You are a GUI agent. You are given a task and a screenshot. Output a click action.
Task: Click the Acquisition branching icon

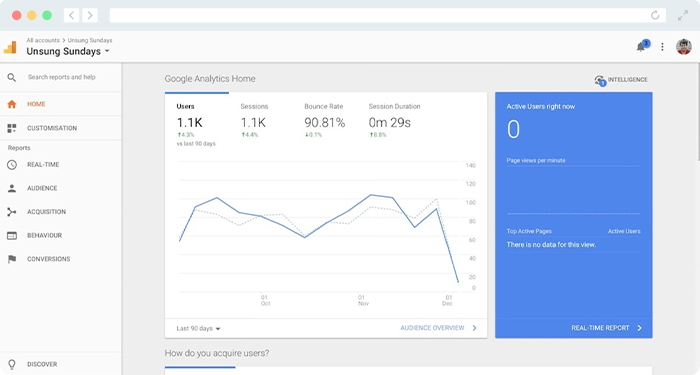[12, 212]
